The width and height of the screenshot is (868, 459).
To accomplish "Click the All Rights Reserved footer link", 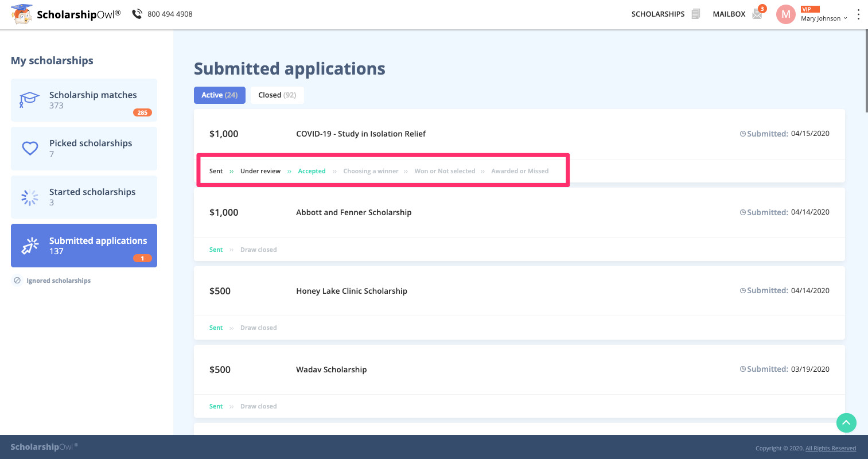I will (x=831, y=449).
